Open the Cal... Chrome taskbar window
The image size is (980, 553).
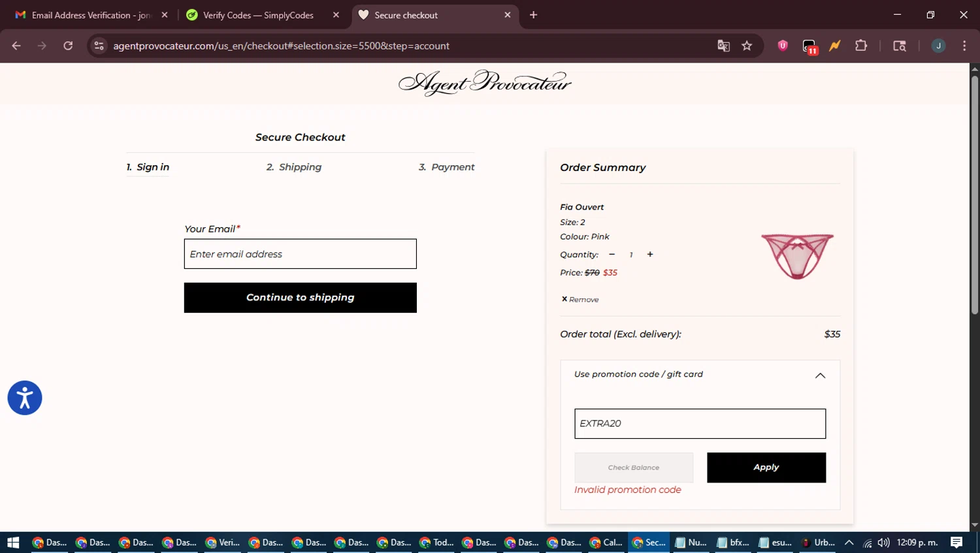click(606, 543)
